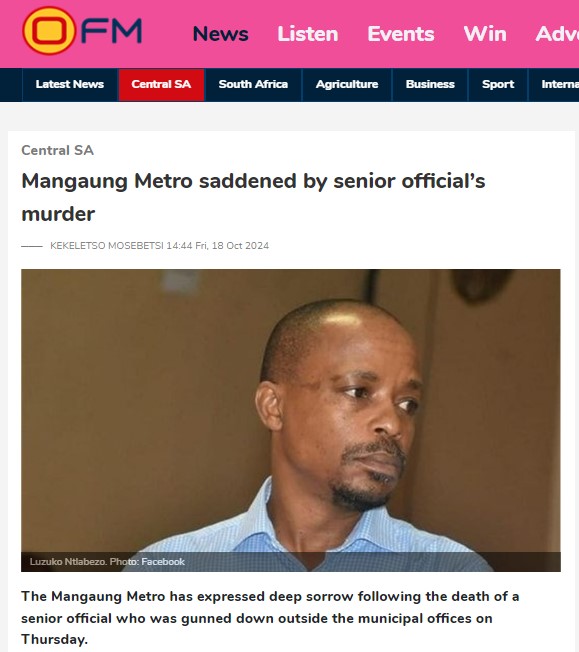Switch to the Business tab
The width and height of the screenshot is (579, 652).
430,84
